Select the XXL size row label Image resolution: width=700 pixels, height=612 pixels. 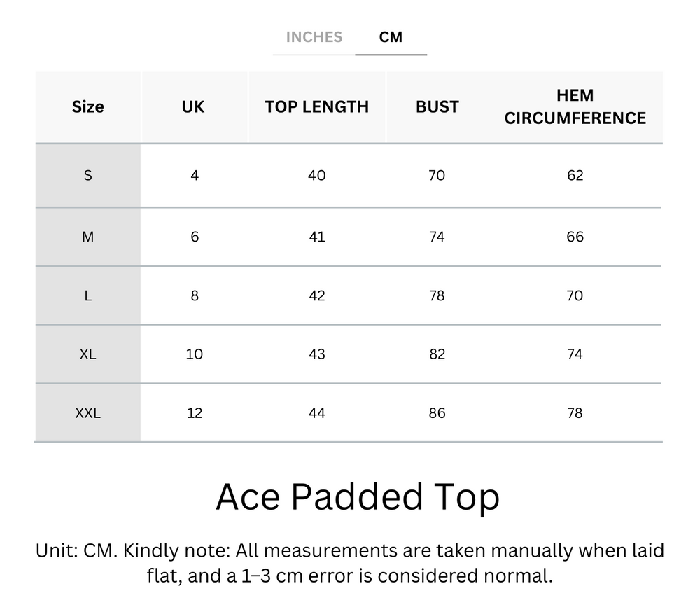coord(87,413)
